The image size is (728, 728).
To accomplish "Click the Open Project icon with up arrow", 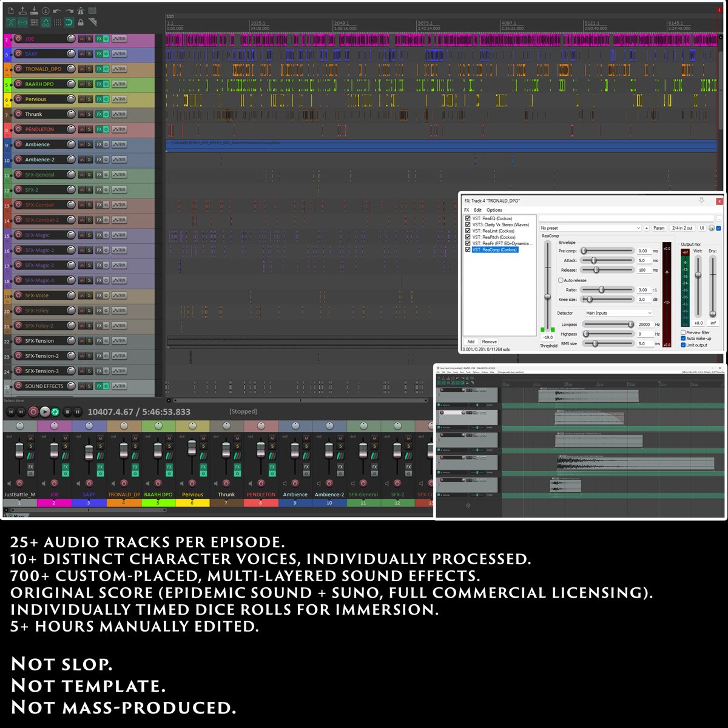I will (22, 10).
